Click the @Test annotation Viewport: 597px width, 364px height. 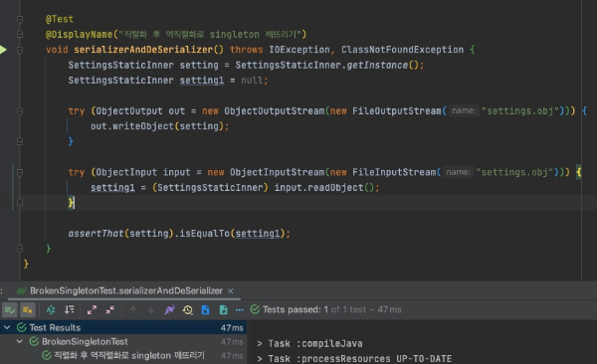pos(60,19)
